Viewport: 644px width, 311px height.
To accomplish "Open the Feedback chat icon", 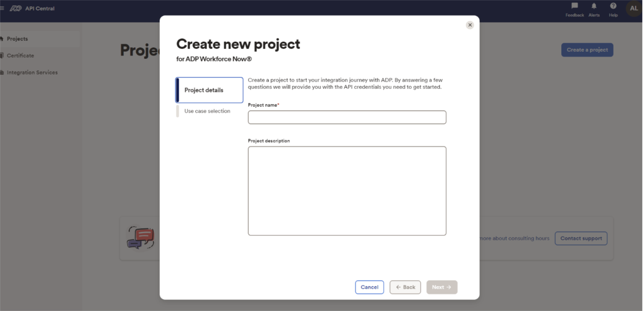I will (575, 6).
